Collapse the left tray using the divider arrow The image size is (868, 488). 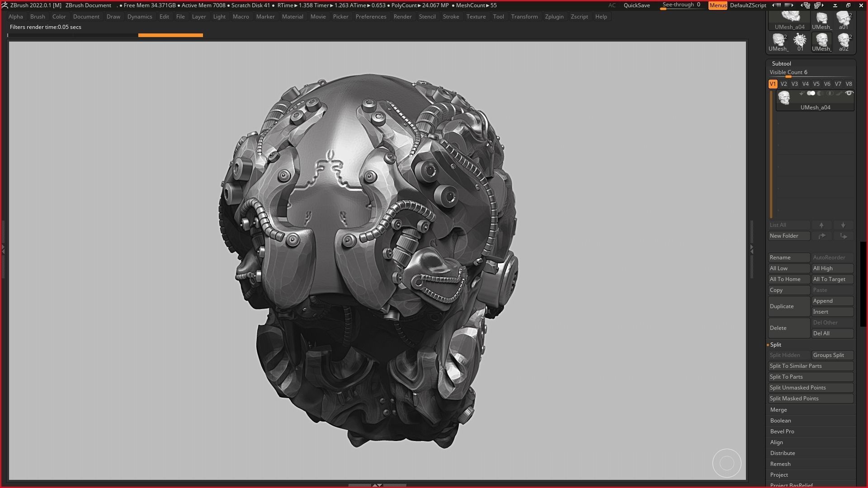pyautogui.click(x=3, y=249)
